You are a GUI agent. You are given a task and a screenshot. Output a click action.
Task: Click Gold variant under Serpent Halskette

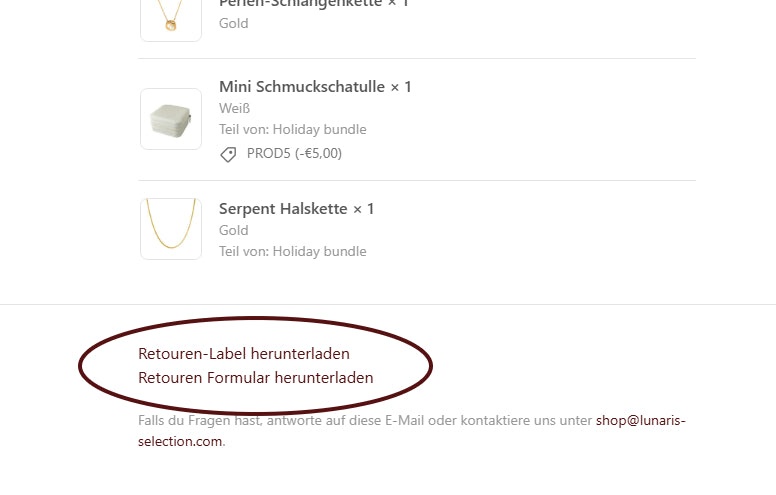[234, 230]
